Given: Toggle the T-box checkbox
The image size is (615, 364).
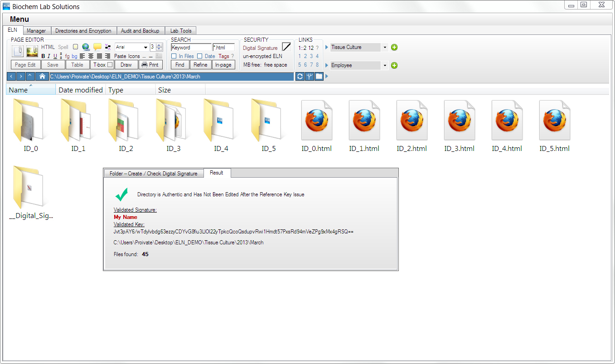Looking at the screenshot, I should click(x=110, y=65).
